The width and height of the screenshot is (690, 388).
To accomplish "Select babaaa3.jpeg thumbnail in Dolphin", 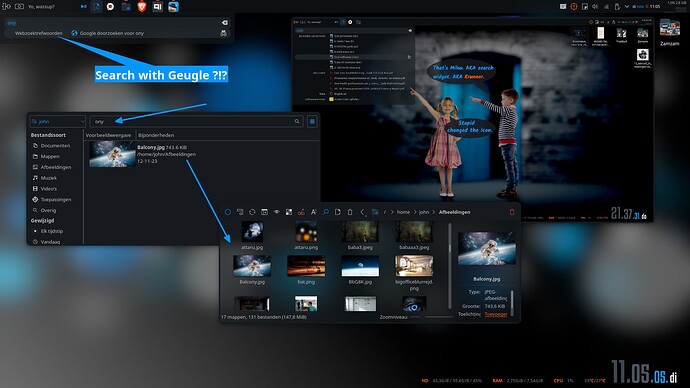I will (x=414, y=232).
